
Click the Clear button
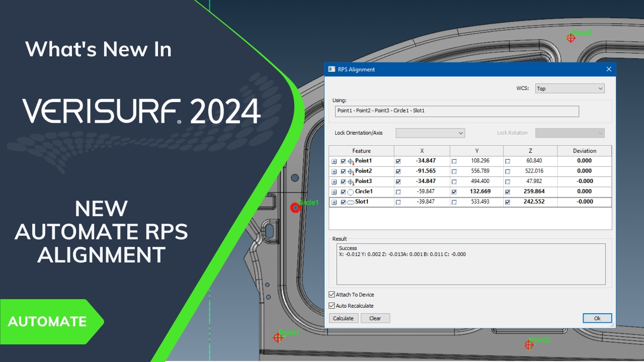coord(375,318)
